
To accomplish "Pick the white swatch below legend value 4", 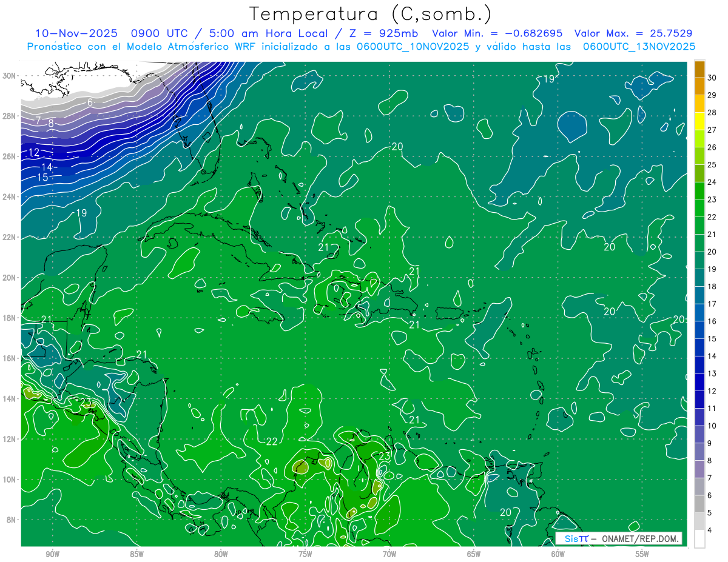I will pyautogui.click(x=699, y=539).
